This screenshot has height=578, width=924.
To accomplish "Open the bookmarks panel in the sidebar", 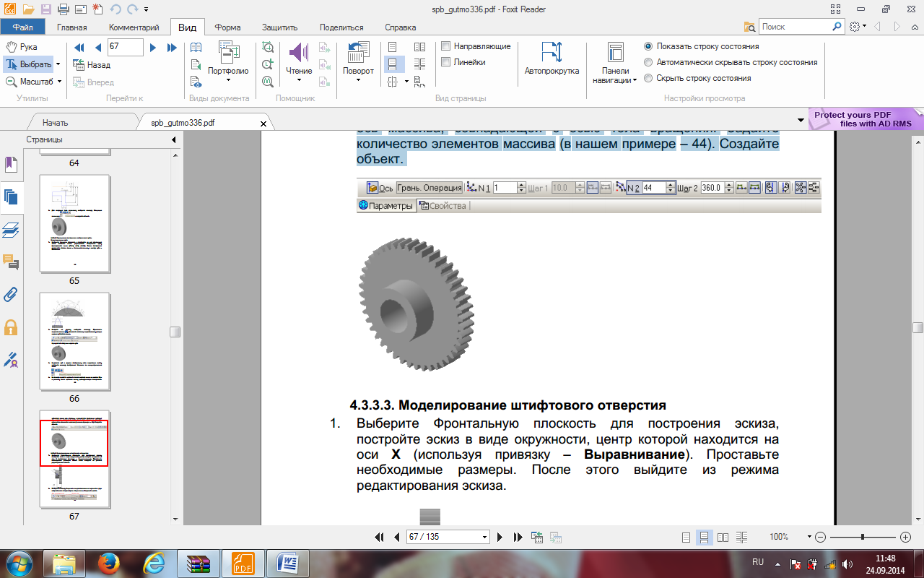I will pyautogui.click(x=11, y=165).
